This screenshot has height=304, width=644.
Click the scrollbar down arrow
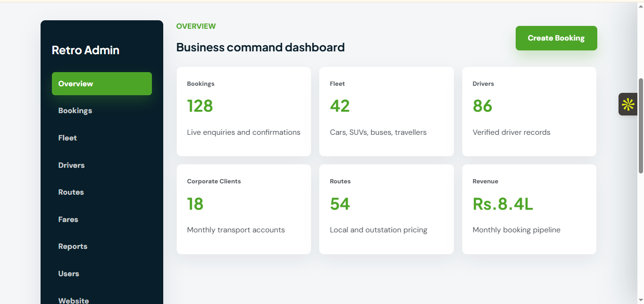click(x=641, y=300)
